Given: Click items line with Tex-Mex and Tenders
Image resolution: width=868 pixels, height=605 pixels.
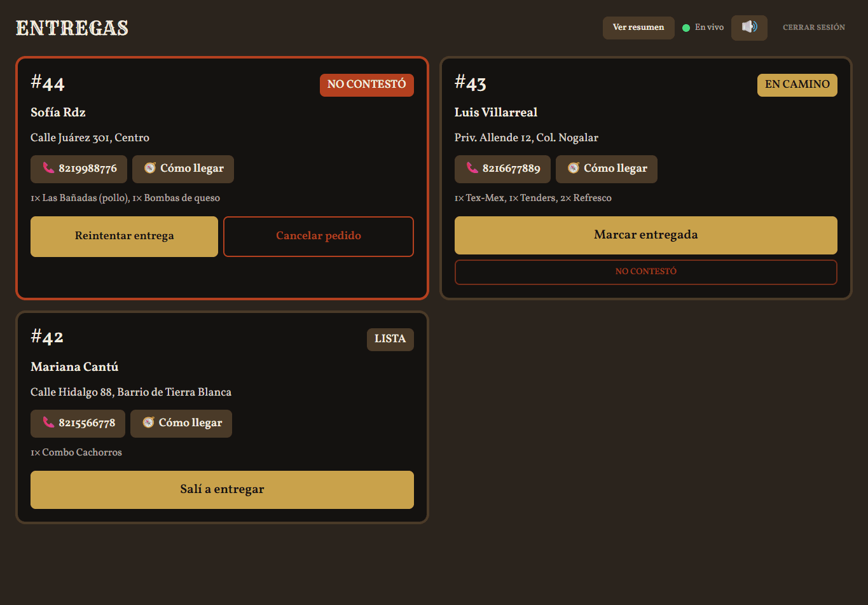Looking at the screenshot, I should [533, 198].
